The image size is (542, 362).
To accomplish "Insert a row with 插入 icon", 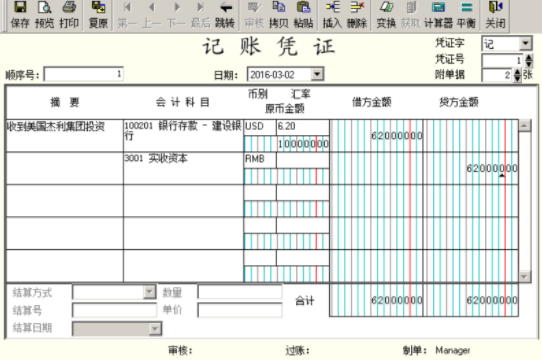I will pos(332,14).
